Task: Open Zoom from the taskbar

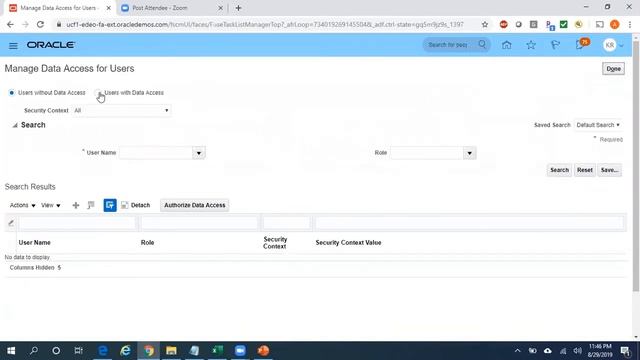Action: tap(240, 351)
